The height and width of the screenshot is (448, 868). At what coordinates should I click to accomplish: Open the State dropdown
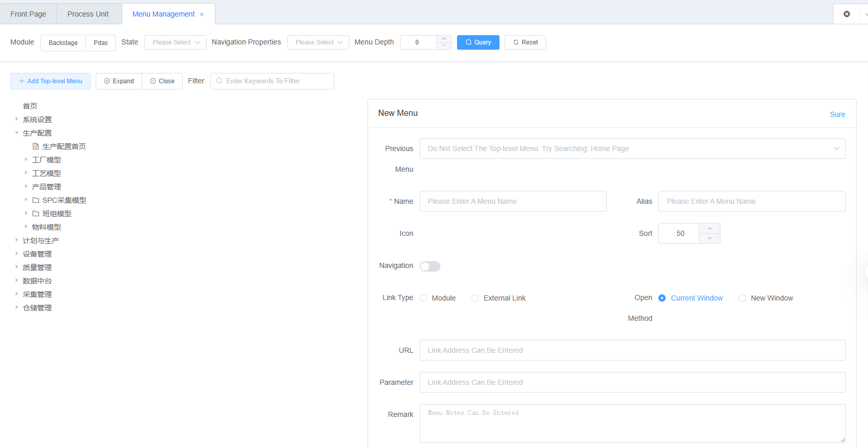click(x=175, y=42)
